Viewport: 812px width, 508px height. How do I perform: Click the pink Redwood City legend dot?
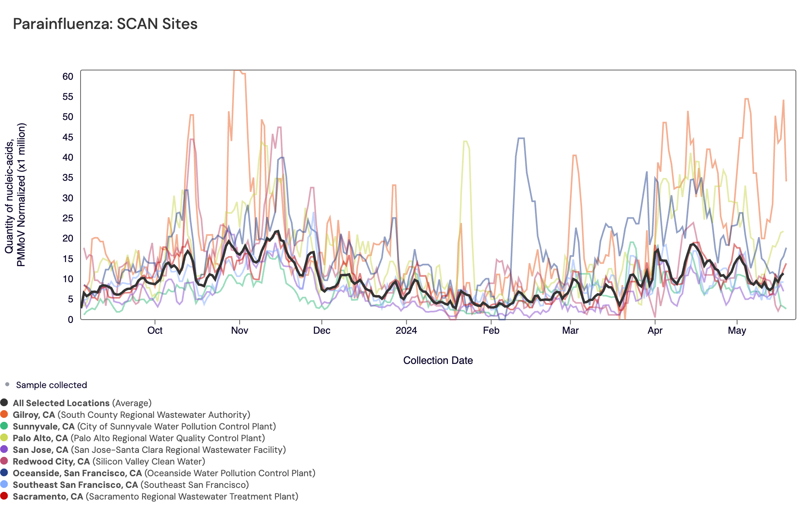click(4, 461)
